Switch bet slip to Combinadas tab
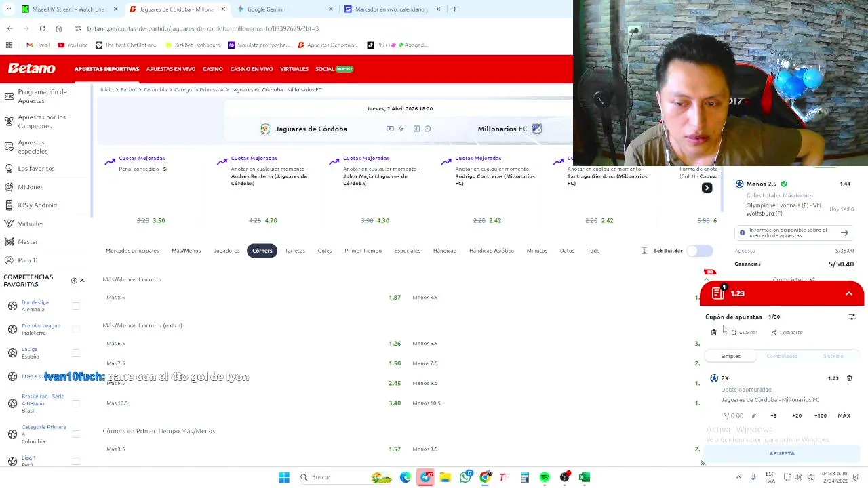 click(x=781, y=356)
